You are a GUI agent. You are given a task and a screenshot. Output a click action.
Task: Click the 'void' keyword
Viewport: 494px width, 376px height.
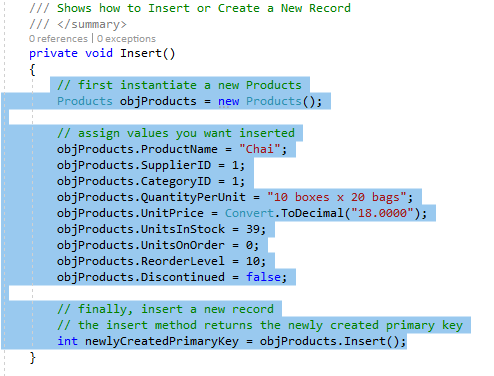click(99, 53)
